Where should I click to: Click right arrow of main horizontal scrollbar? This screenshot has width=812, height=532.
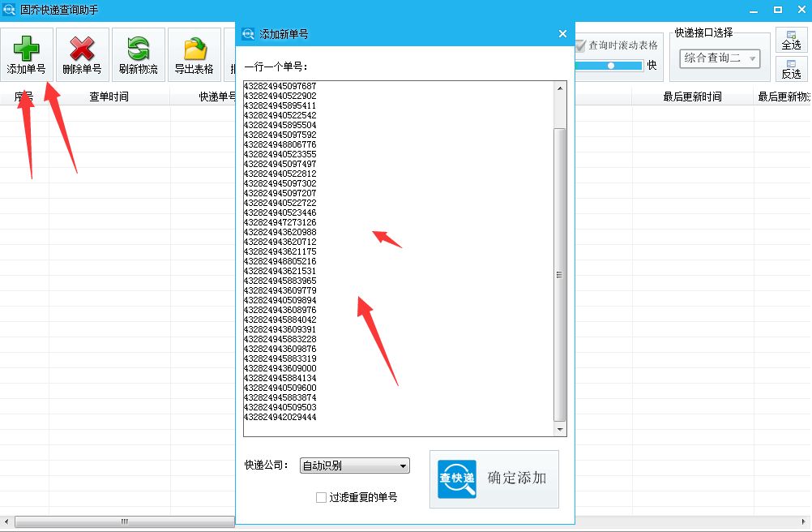click(804, 521)
